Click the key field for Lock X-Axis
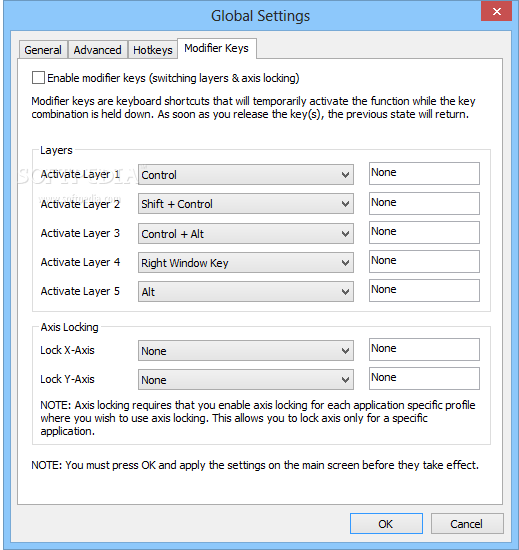This screenshot has width=519, height=550. click(x=424, y=349)
